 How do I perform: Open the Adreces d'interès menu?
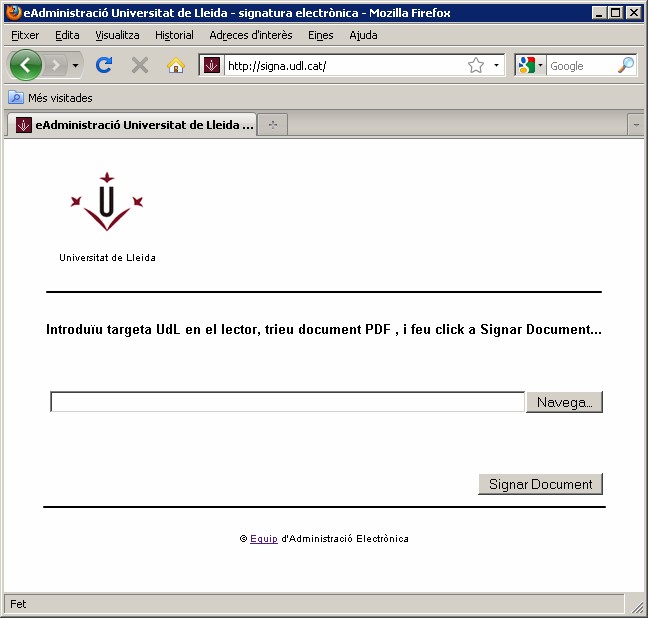pos(250,35)
